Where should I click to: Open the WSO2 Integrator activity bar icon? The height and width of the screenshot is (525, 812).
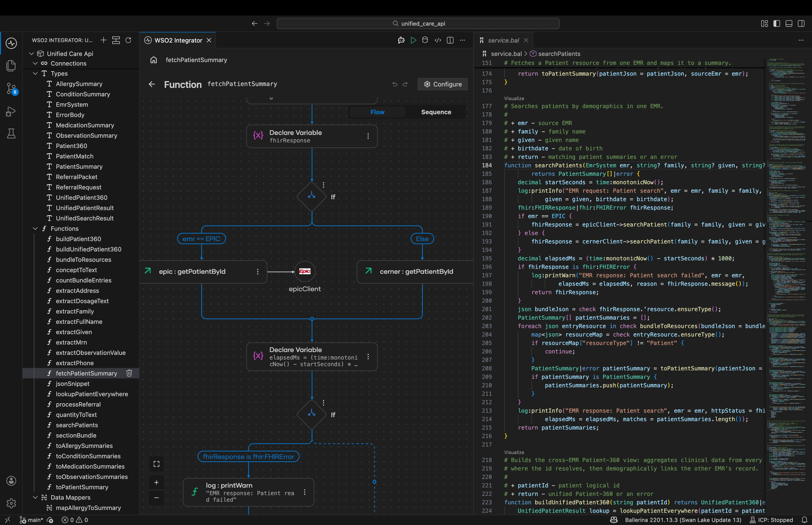11,43
